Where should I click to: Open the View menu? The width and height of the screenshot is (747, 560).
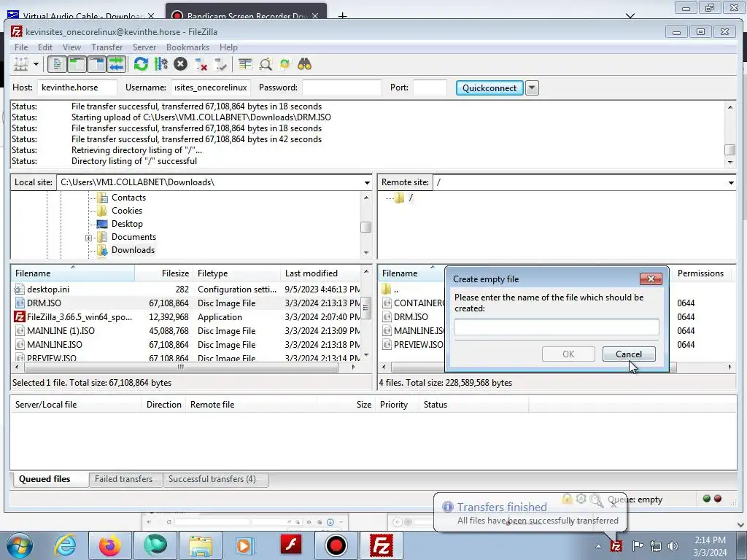[71, 47]
